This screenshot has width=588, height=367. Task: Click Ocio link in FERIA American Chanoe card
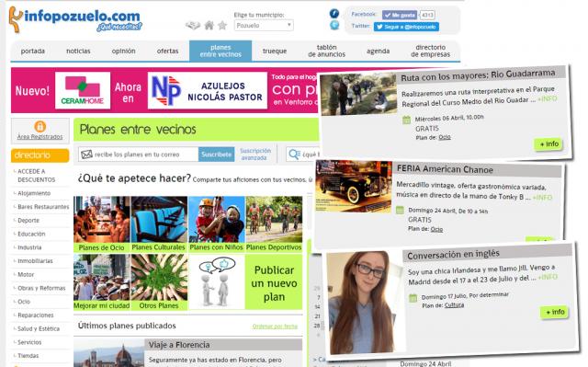(x=436, y=229)
